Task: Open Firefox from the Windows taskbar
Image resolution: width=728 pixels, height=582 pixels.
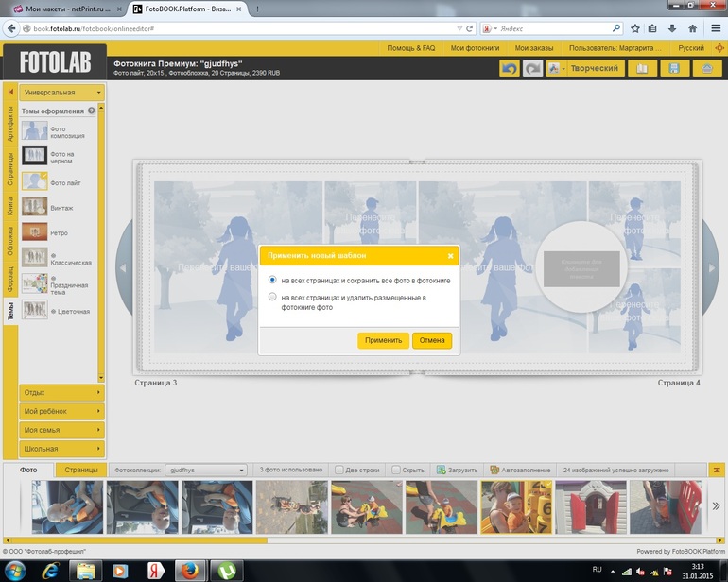Action: pyautogui.click(x=189, y=570)
